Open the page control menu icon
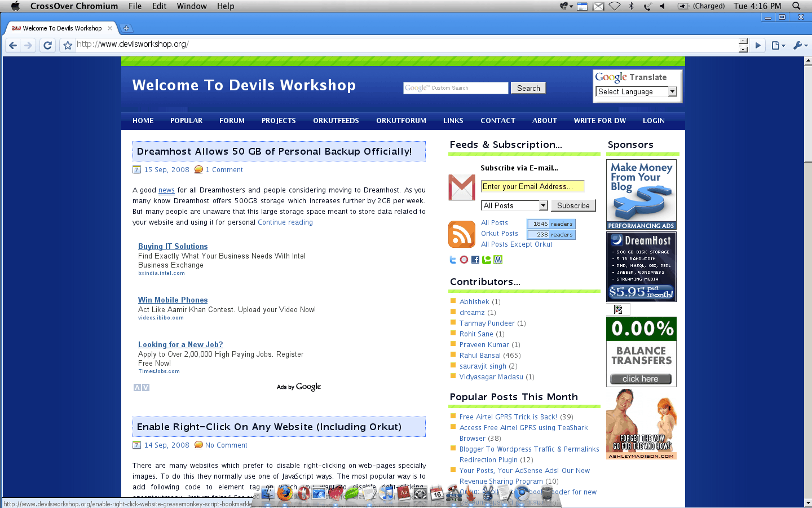812x508 pixels. coord(778,45)
